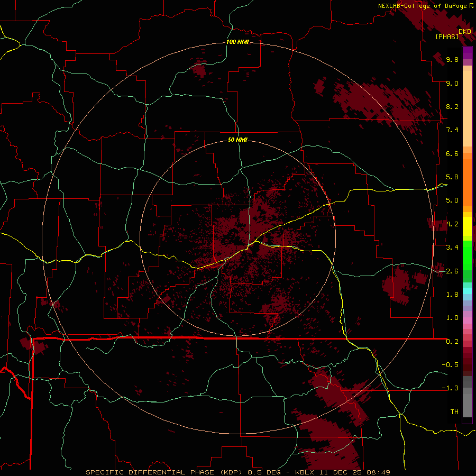Click the 4.2 value on the color scale
Screen dimensions: 476x476
pos(452,224)
